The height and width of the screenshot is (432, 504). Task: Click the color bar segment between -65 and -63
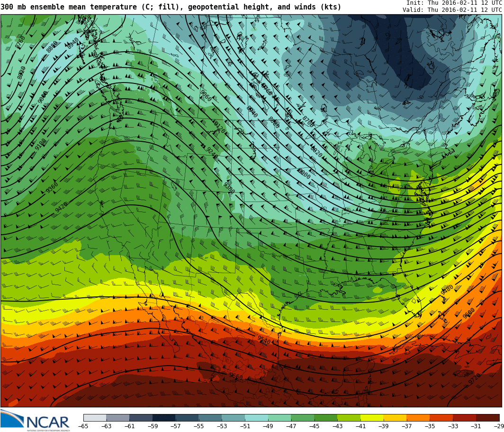point(95,417)
